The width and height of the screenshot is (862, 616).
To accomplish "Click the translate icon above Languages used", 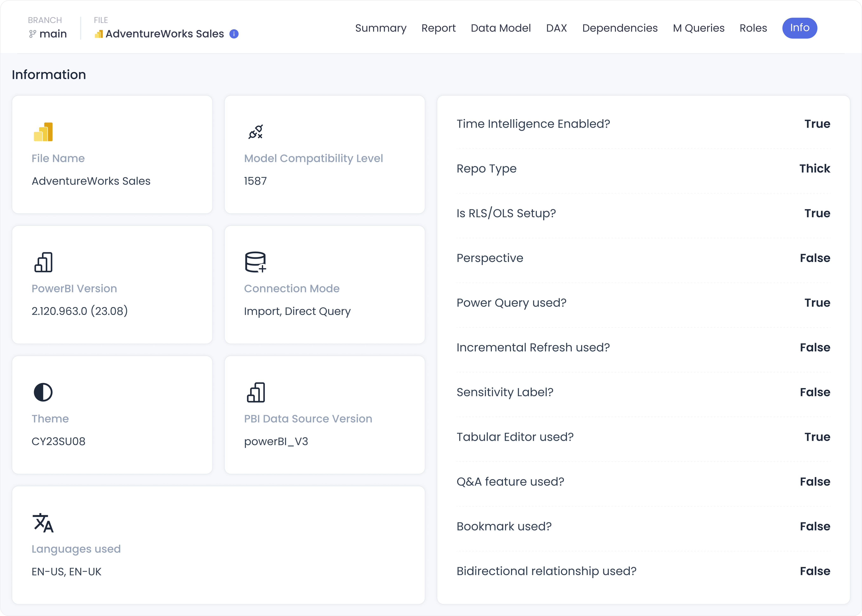I will (x=43, y=523).
